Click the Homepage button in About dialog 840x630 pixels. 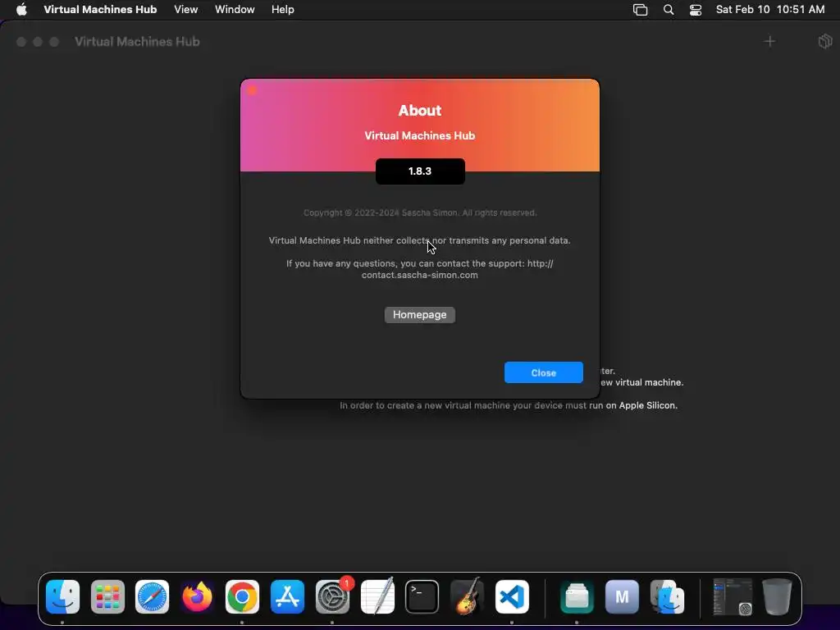(419, 315)
